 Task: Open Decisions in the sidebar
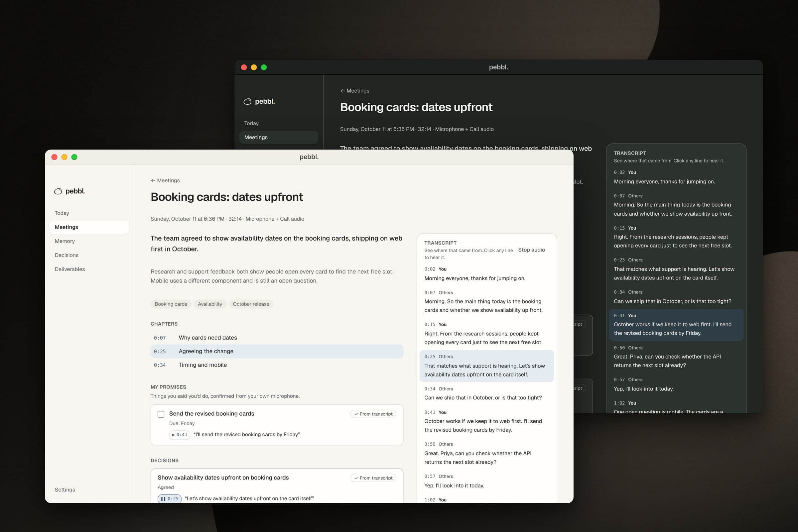click(89, 255)
